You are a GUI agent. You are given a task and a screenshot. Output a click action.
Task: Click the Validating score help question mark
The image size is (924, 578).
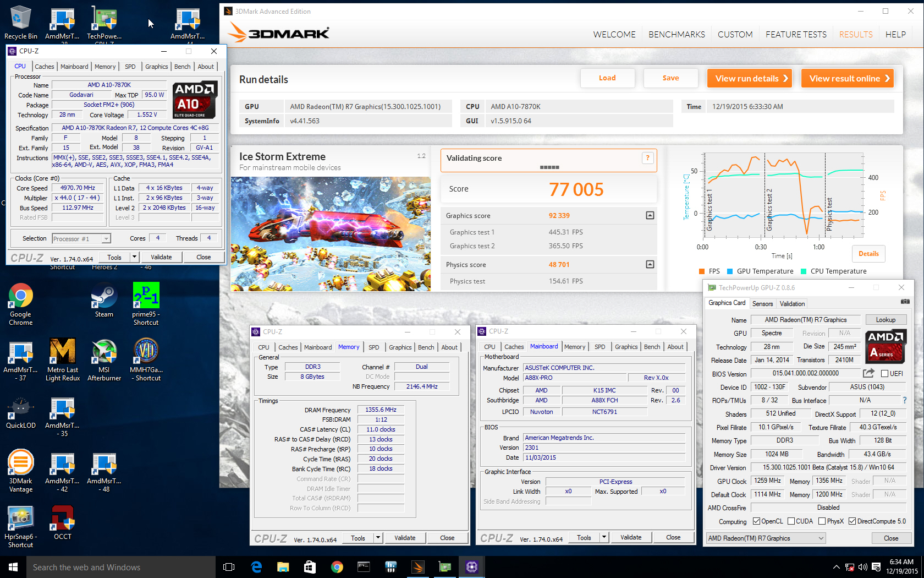click(x=647, y=158)
